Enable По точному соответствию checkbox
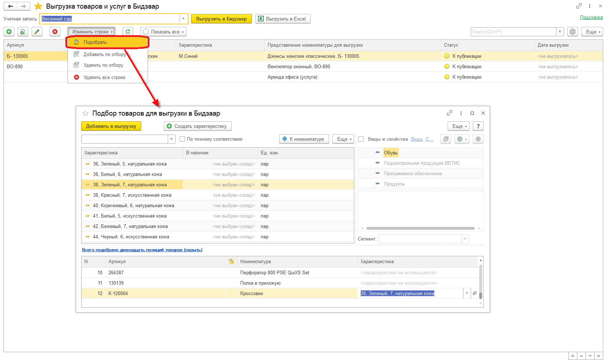610x364 pixels. click(182, 139)
